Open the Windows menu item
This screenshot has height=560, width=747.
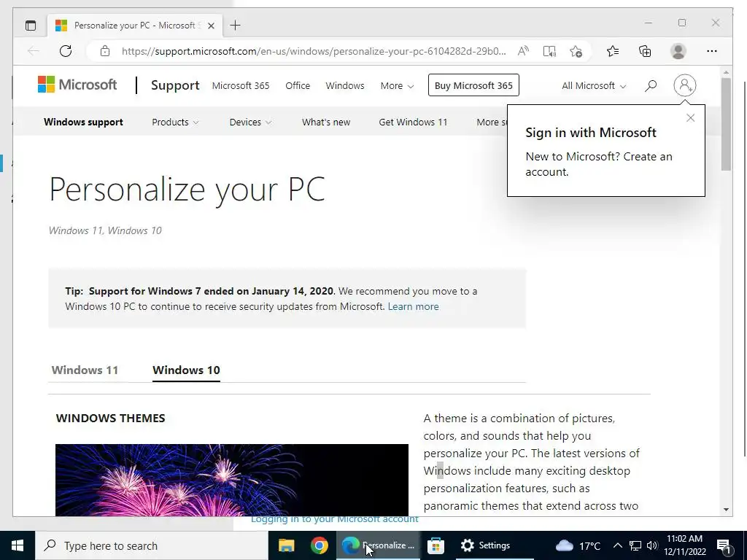point(345,86)
